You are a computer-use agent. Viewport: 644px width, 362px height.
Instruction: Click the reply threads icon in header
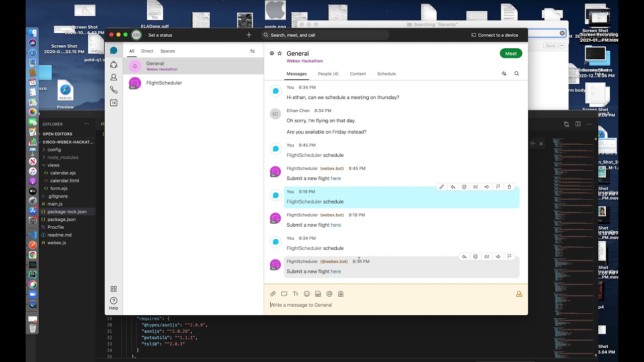tap(504, 73)
